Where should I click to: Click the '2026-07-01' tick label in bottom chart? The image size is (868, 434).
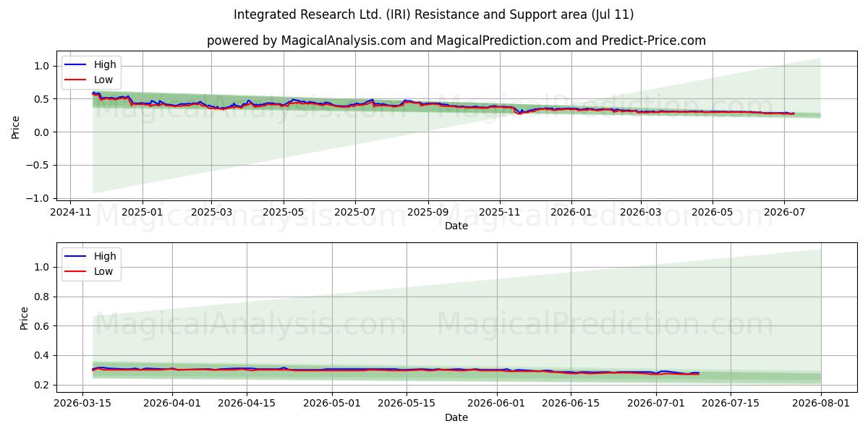(656, 404)
